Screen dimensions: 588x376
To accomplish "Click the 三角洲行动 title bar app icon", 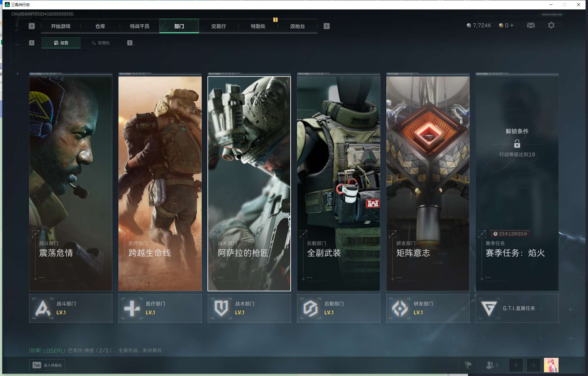I will (x=7, y=5).
